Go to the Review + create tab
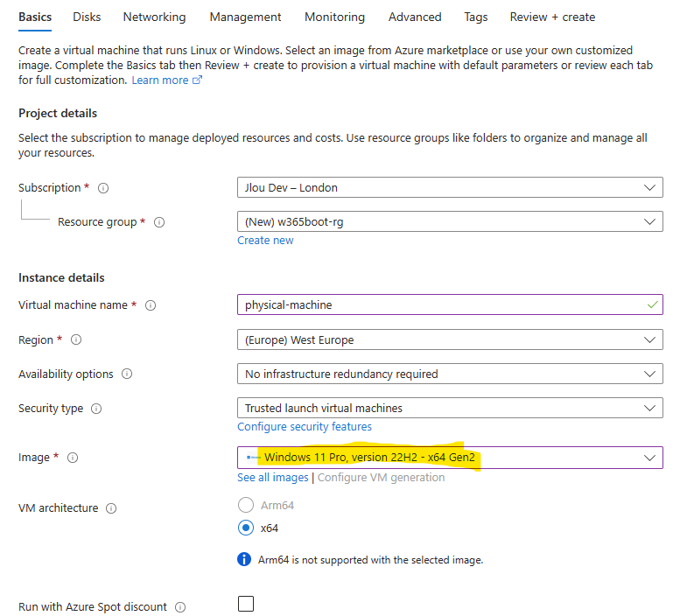The height and width of the screenshot is (616, 680). click(x=552, y=17)
